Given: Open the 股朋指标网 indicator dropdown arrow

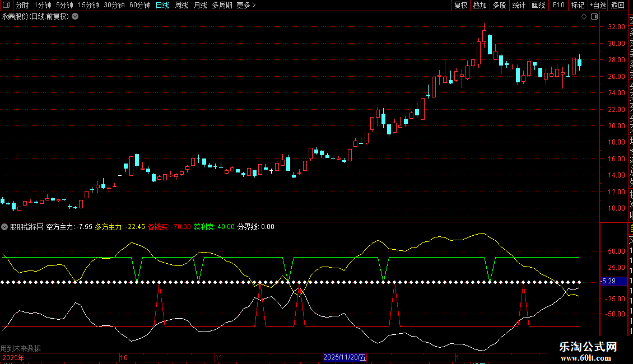Looking at the screenshot, I should (x=4, y=227).
